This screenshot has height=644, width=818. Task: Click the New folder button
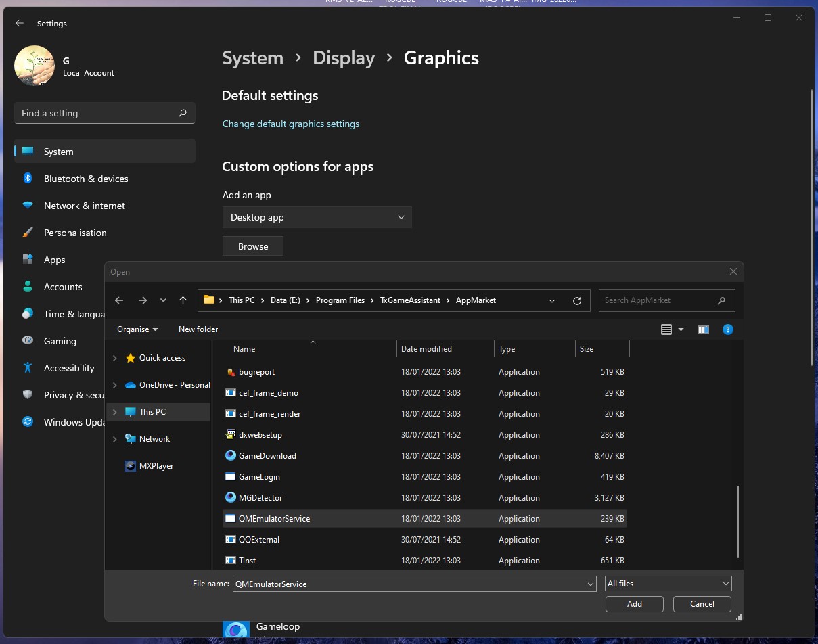pyautogui.click(x=198, y=329)
